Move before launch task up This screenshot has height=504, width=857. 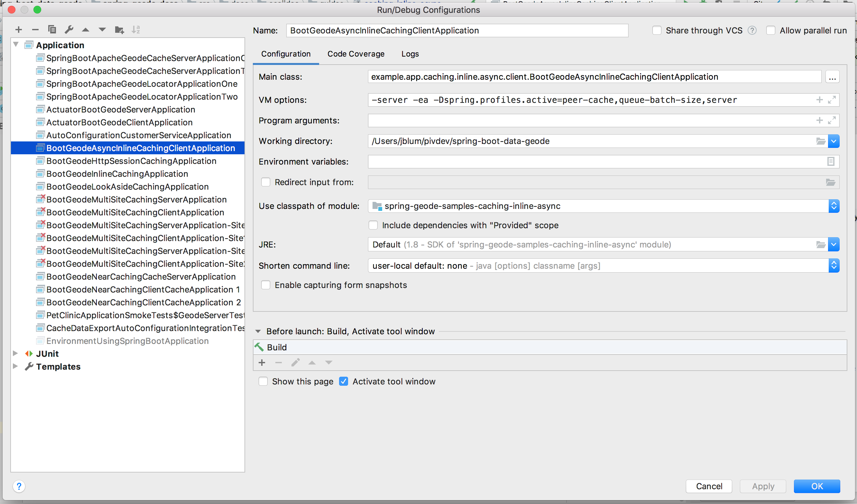coord(312,363)
